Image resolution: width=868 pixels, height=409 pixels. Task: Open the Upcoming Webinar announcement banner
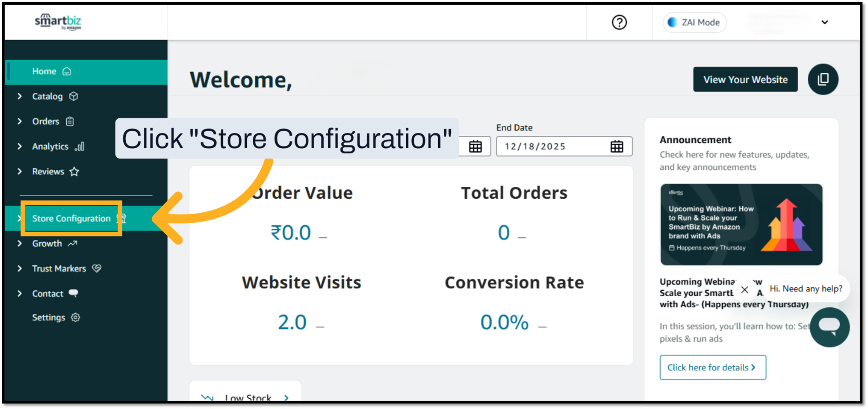[x=741, y=224]
